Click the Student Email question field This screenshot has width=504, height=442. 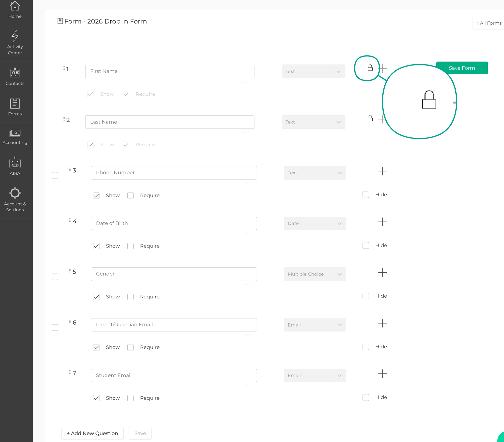174,375
